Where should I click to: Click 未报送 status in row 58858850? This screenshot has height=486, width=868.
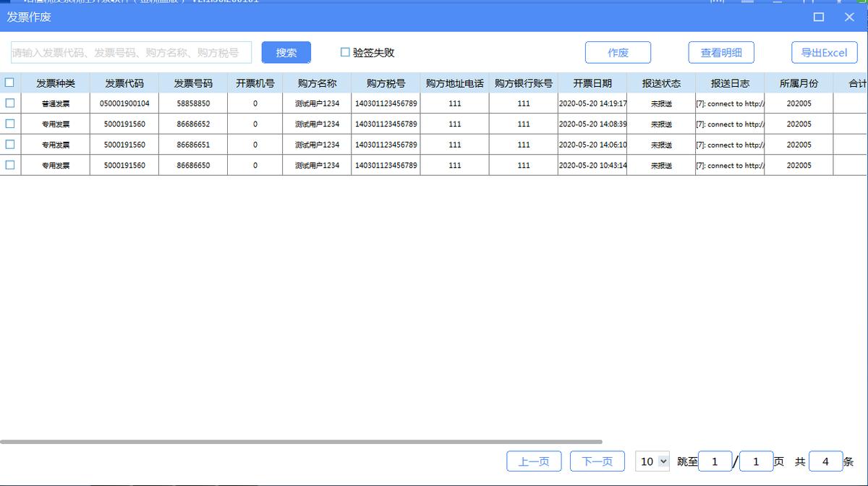pos(661,103)
